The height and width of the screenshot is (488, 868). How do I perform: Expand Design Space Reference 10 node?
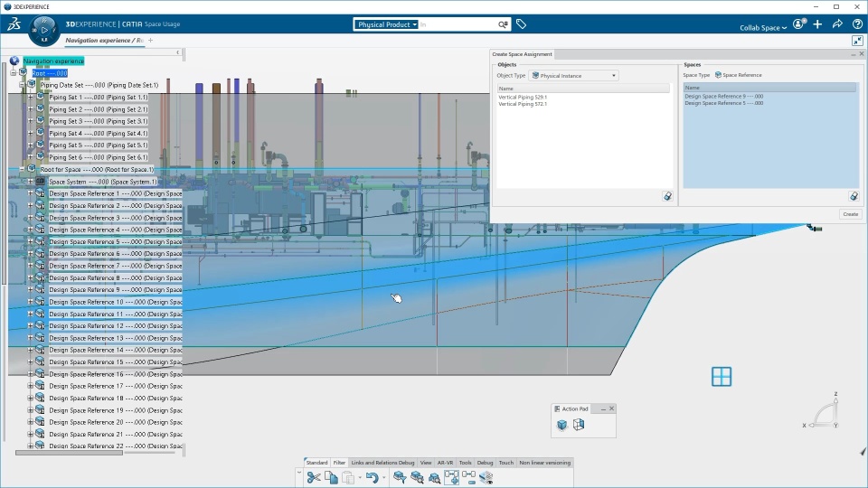[x=31, y=302]
